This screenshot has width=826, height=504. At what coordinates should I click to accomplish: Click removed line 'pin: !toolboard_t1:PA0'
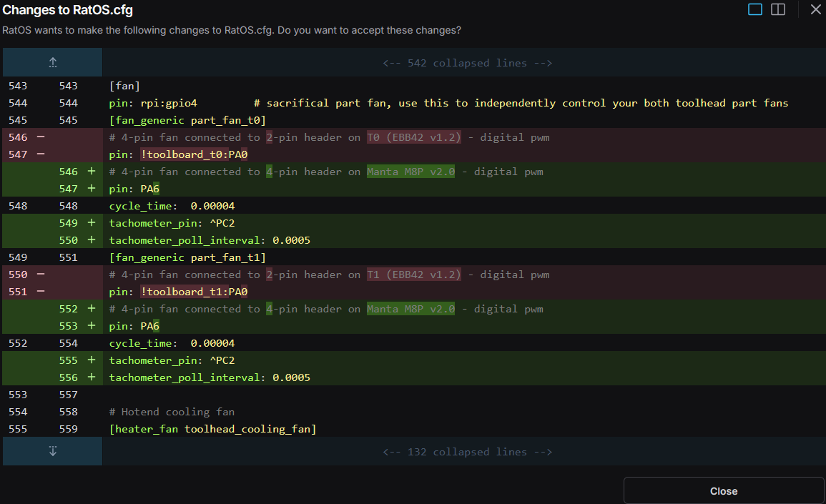click(178, 292)
